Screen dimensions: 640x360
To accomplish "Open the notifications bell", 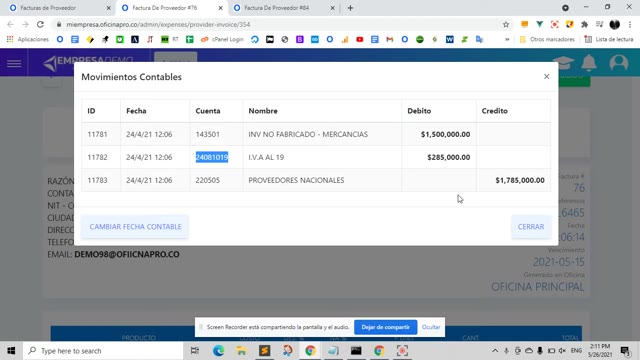I will (x=589, y=63).
